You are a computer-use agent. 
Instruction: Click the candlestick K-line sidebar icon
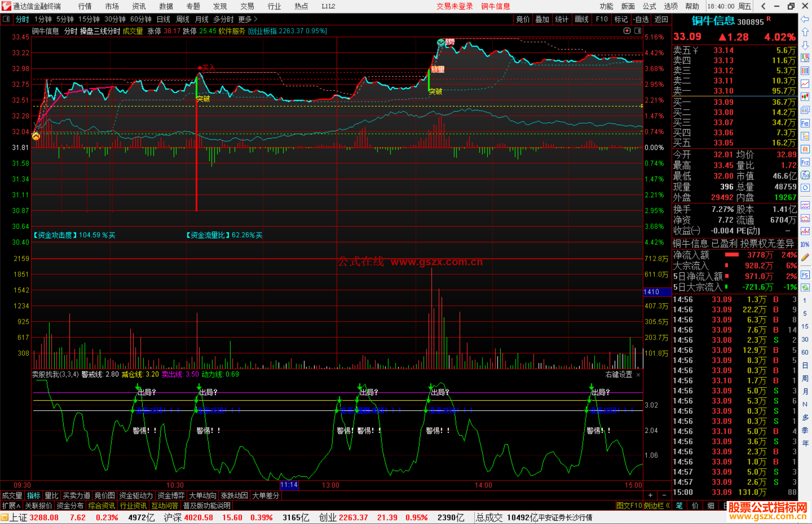[805, 97]
